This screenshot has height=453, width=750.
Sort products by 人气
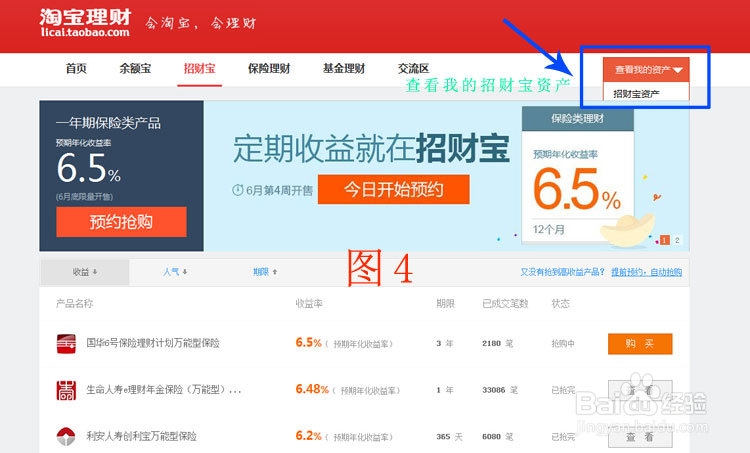click(x=175, y=272)
